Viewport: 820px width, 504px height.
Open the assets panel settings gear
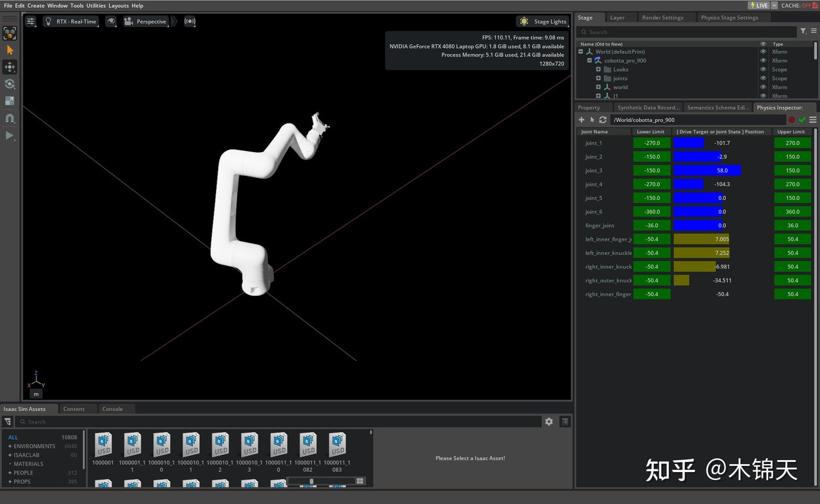coord(548,421)
